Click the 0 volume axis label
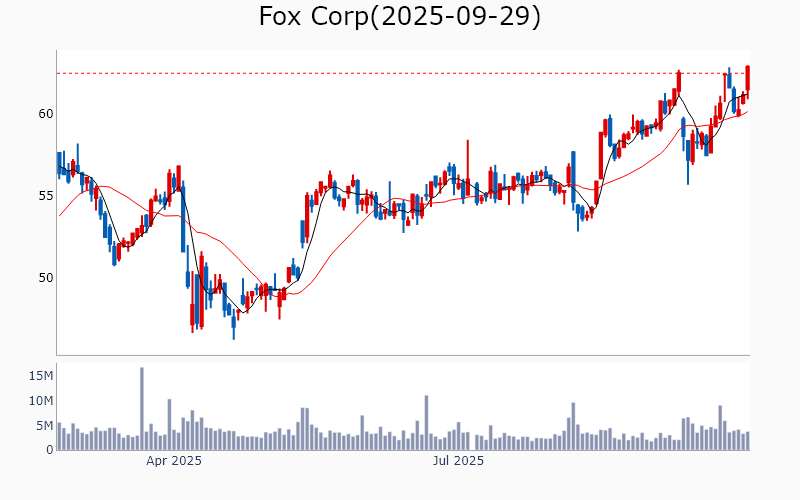This screenshot has width=800, height=500. tap(49, 450)
